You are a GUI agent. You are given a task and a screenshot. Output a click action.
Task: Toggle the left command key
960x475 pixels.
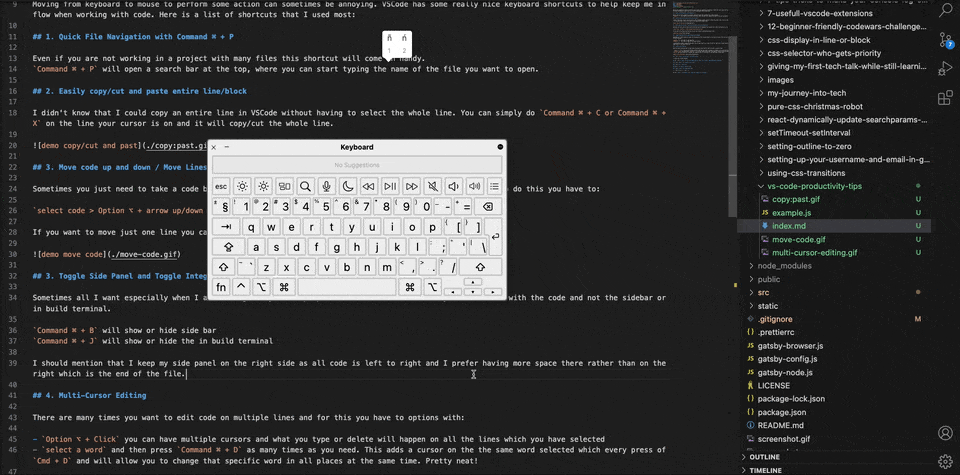pos(284,287)
